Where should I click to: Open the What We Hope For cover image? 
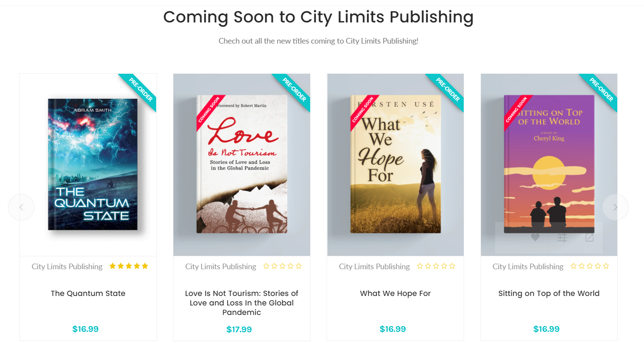tap(396, 164)
